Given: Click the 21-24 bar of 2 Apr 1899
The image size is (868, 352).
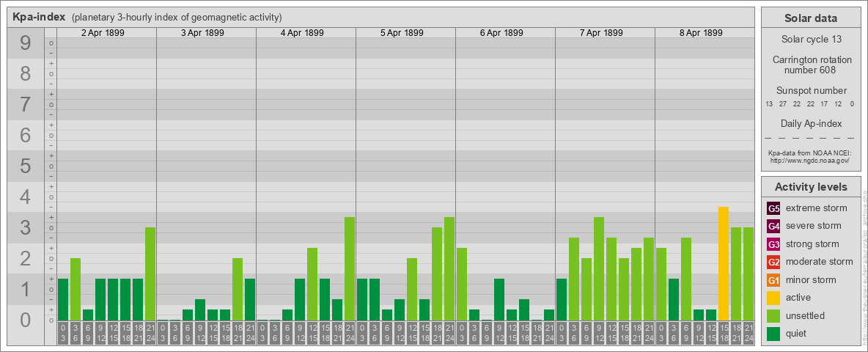Looking at the screenshot, I should click(x=150, y=274).
